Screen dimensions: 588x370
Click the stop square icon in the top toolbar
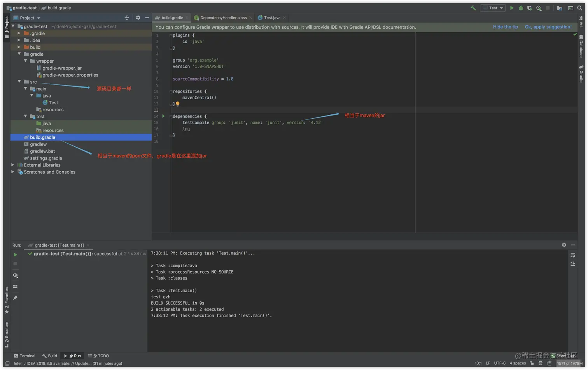(548, 8)
